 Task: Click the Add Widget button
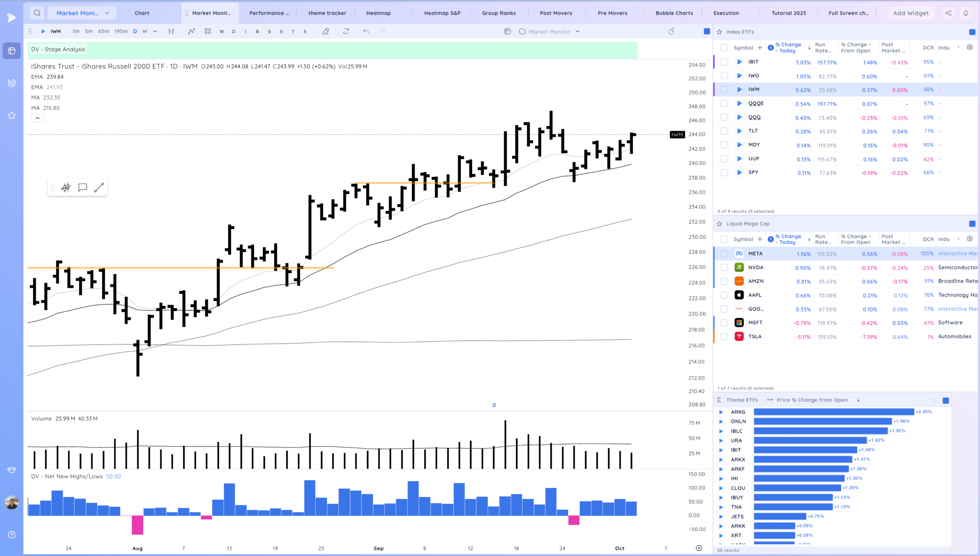coord(911,13)
